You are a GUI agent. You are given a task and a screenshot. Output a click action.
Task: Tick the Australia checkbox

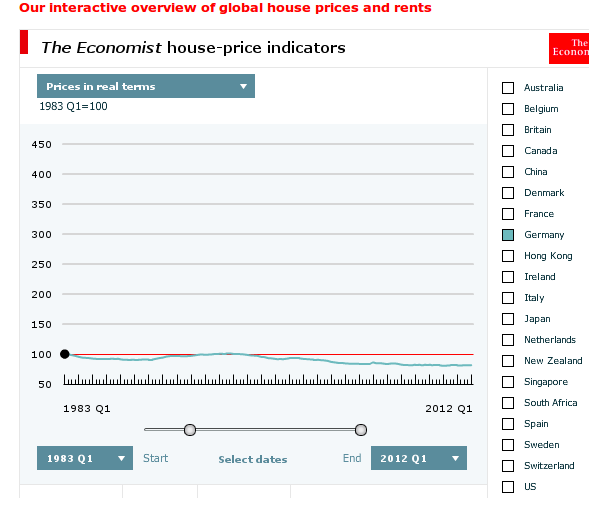pos(508,88)
